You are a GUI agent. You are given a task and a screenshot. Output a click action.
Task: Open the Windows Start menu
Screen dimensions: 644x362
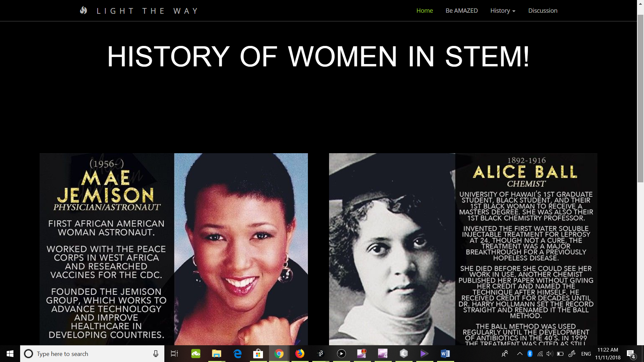[x=10, y=354]
